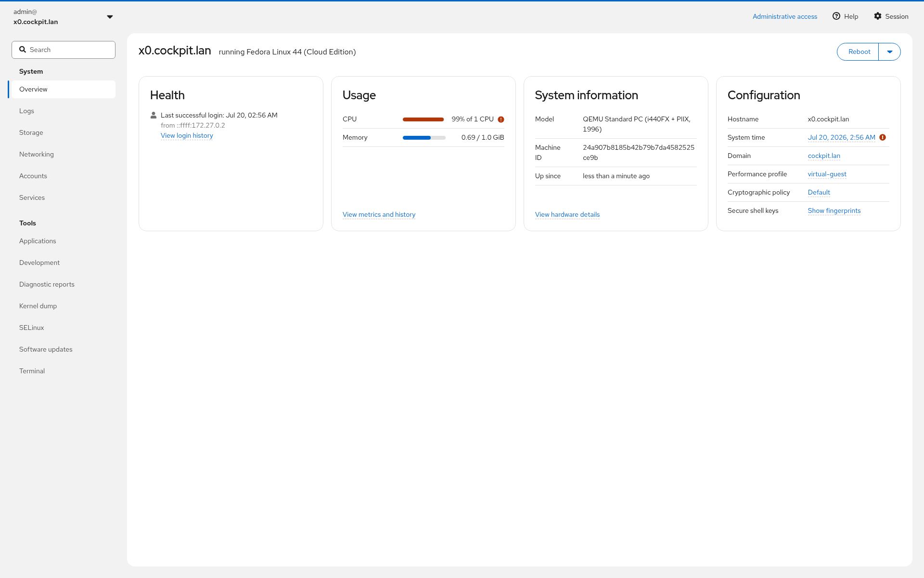The height and width of the screenshot is (578, 924).
Task: Open the host switcher dropdown arrow
Action: (110, 17)
